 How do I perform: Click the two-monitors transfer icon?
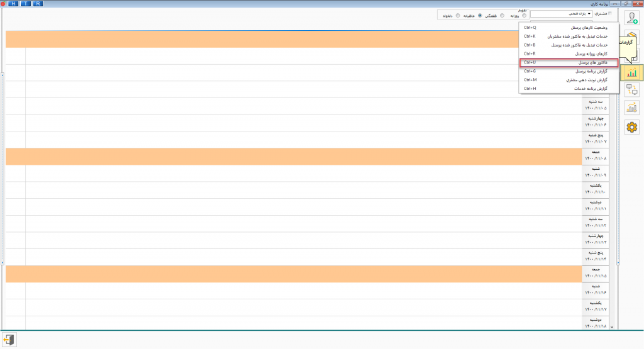tap(631, 89)
